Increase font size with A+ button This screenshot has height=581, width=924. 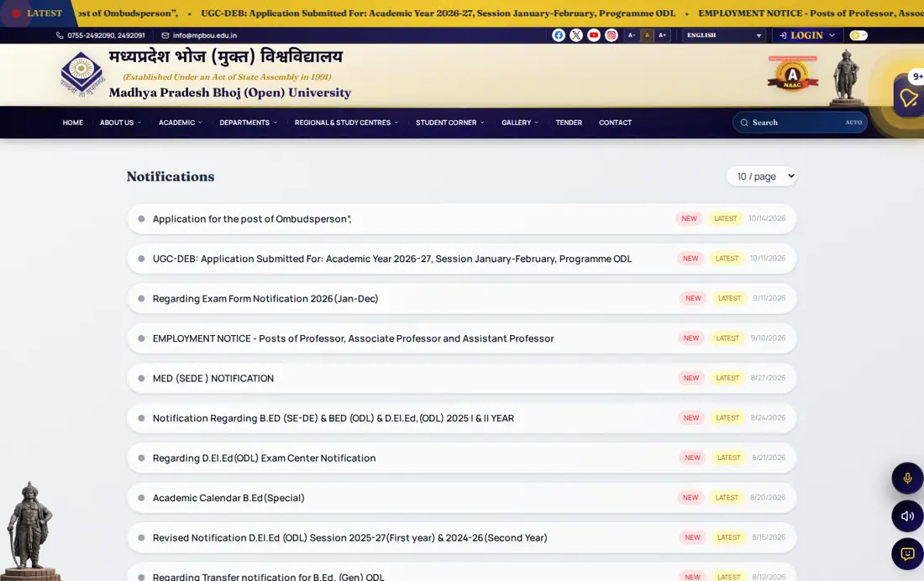[663, 35]
